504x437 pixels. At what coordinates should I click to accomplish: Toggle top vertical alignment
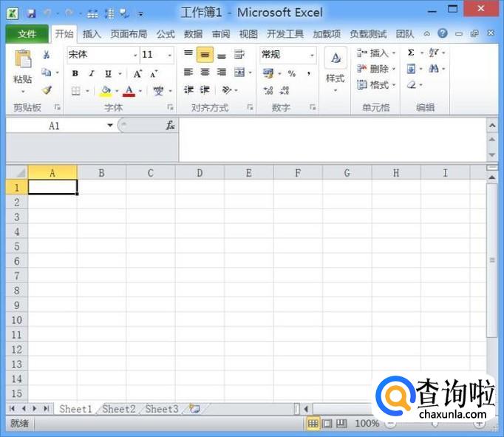[x=188, y=53]
